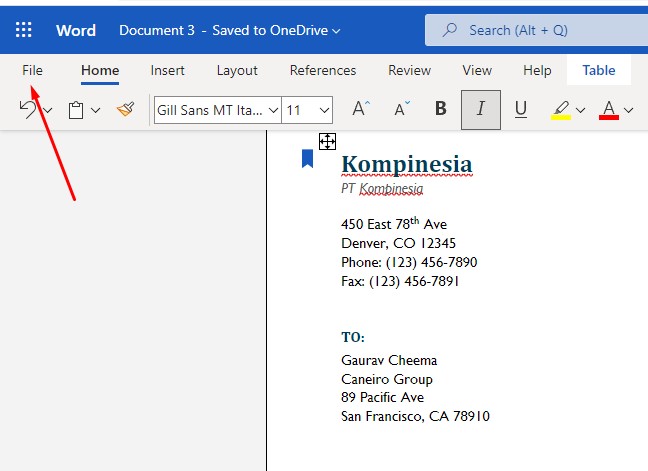Click the Kompinesia heading
This screenshot has height=471, width=648.
407,164
